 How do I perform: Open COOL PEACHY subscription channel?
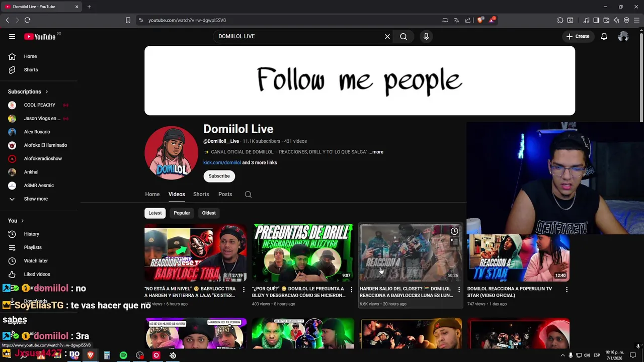point(40,105)
